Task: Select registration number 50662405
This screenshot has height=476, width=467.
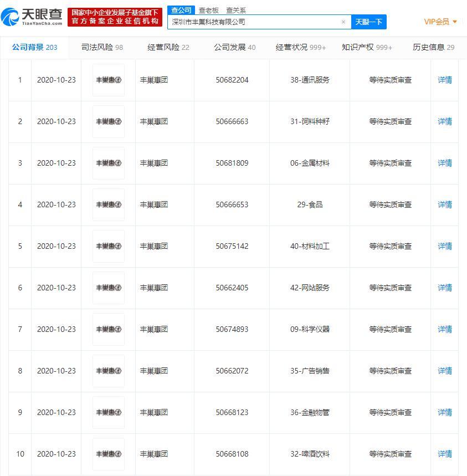Action: [x=232, y=288]
